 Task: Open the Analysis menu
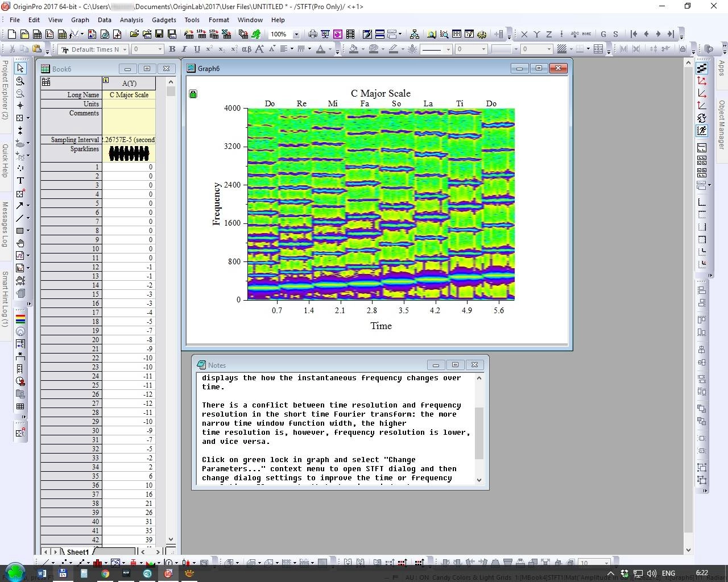131,19
